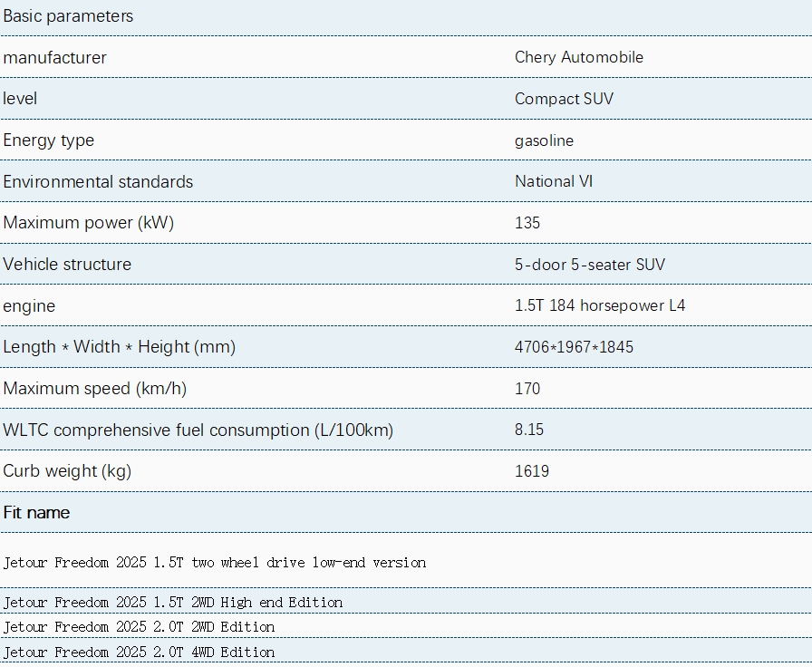Viewport: 812px width, 667px height.
Task: Click the 'National VI' value
Action: (554, 181)
